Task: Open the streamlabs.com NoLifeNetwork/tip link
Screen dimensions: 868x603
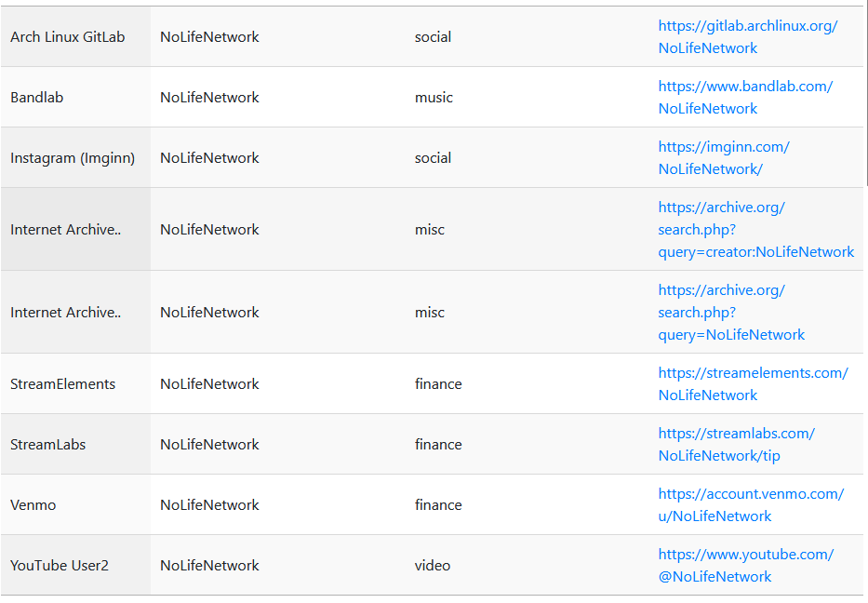Action: coord(736,445)
